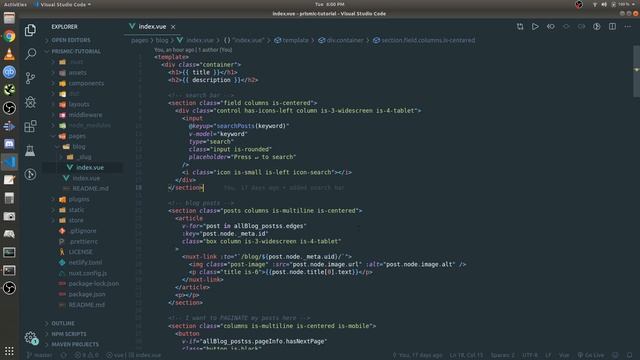Open the Visual Studio Code app menu
640x360 pixels.
(63, 4)
